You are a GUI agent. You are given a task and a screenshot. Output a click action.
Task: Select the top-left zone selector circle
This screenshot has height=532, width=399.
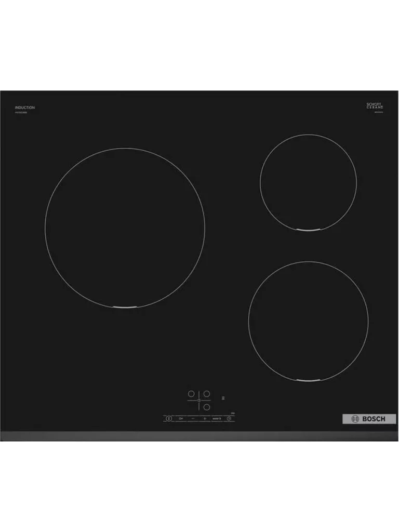(x=191, y=394)
